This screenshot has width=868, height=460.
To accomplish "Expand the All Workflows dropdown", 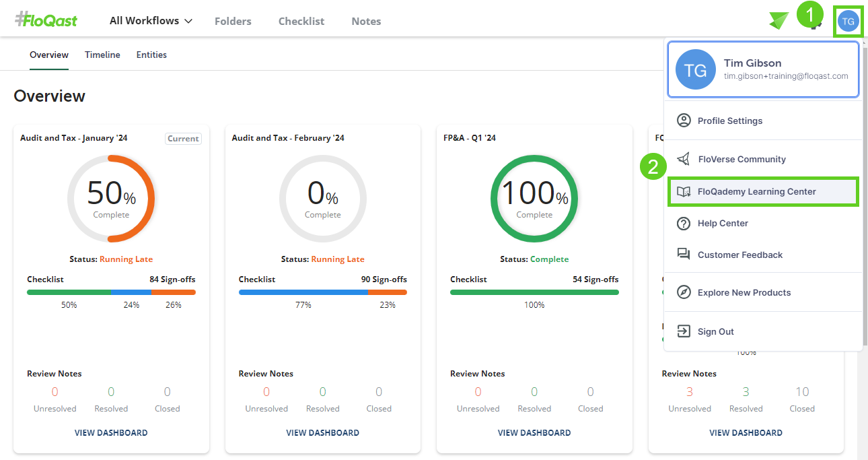I will [x=151, y=21].
